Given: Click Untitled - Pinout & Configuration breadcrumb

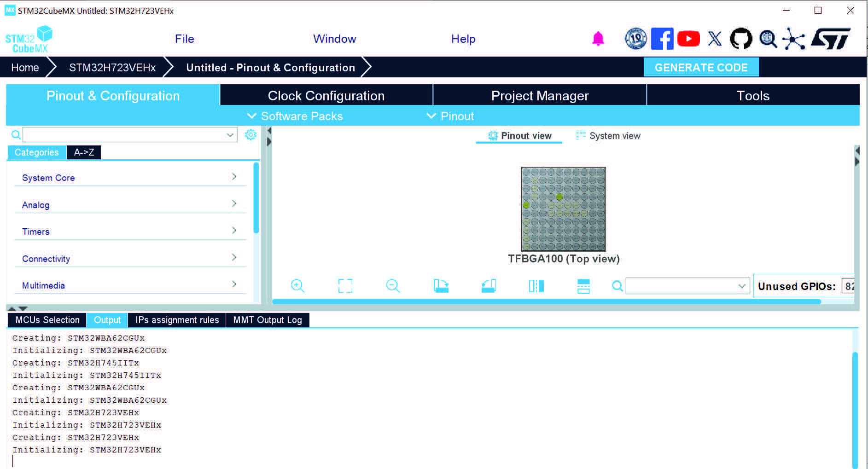Looking at the screenshot, I should point(271,68).
